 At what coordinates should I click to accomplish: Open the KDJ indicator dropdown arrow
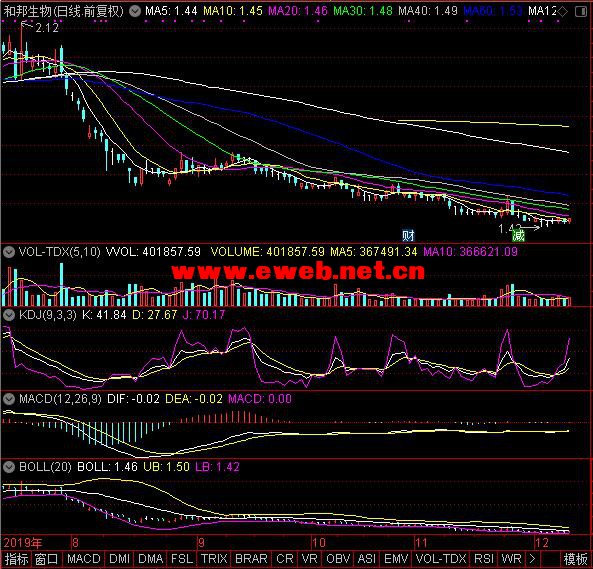[9, 315]
